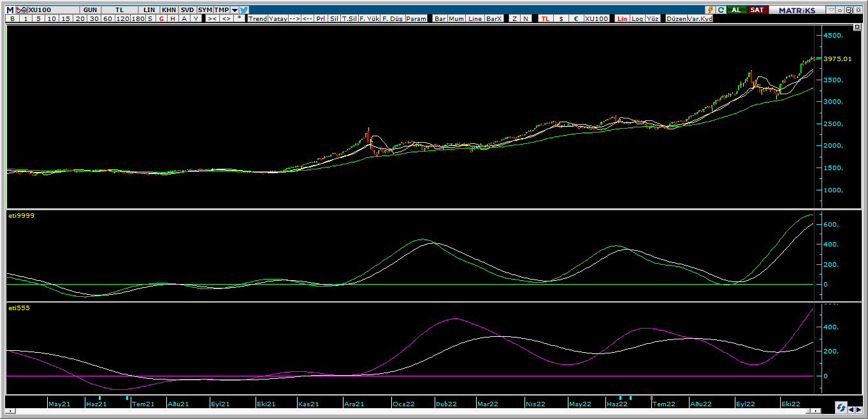Click the Yatay horizontal line button
Viewport: 868px width, 419px height.
coord(278,18)
